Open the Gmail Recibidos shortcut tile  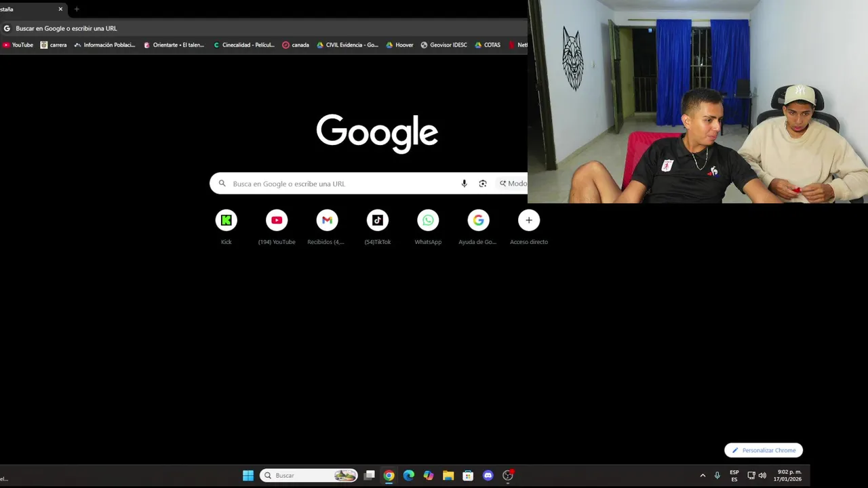coord(327,227)
